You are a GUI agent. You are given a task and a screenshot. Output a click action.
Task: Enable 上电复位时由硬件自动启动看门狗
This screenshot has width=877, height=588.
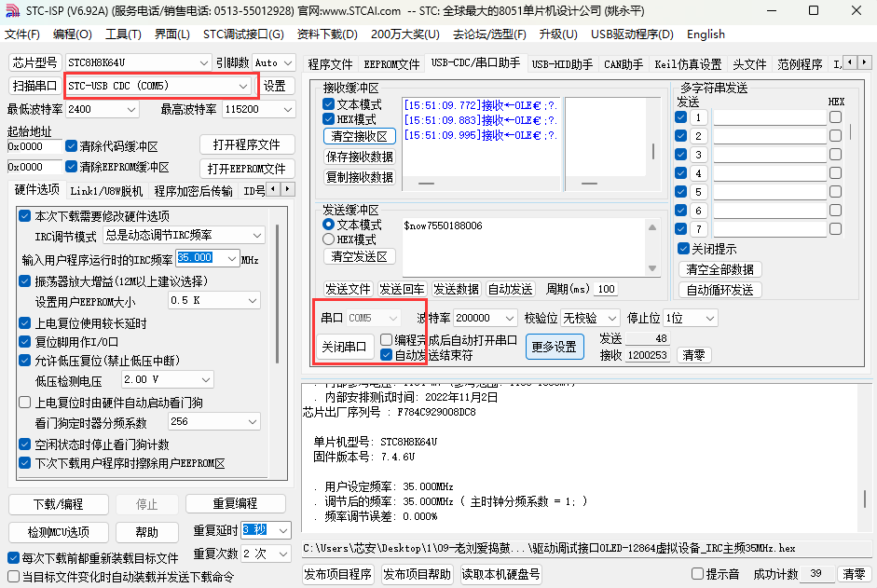pos(24,403)
